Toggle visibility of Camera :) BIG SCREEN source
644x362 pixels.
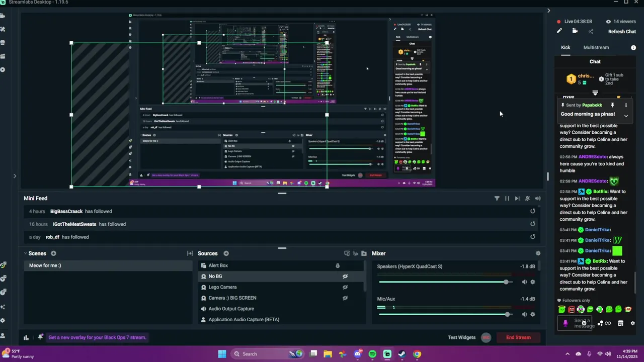(345, 298)
